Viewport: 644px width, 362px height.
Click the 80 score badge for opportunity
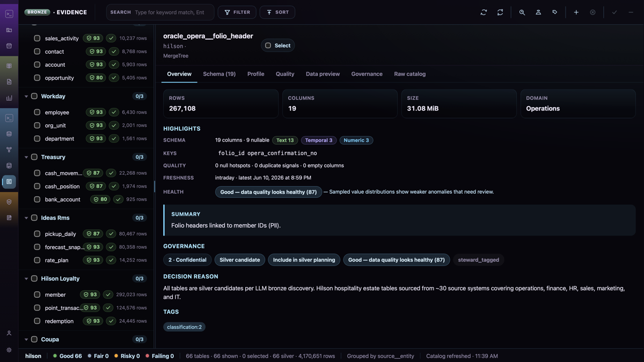[x=96, y=78]
